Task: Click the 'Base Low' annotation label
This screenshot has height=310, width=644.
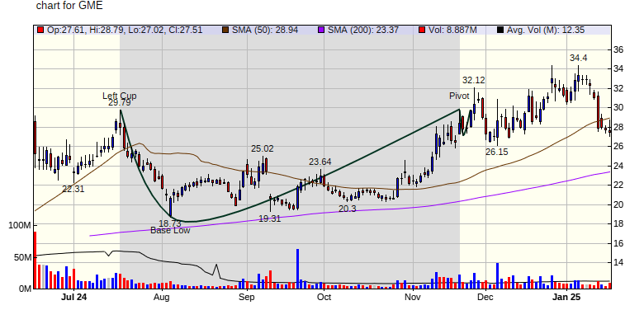Action: [x=170, y=231]
